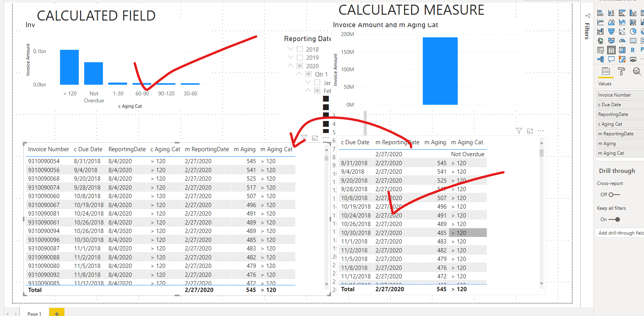Click focus mode icon above right table
Viewport: 644px width, 316px height.
click(x=530, y=131)
